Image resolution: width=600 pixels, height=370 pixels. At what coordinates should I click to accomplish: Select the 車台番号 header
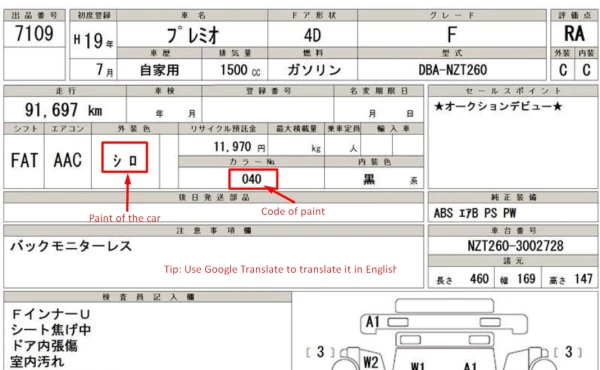point(514,231)
